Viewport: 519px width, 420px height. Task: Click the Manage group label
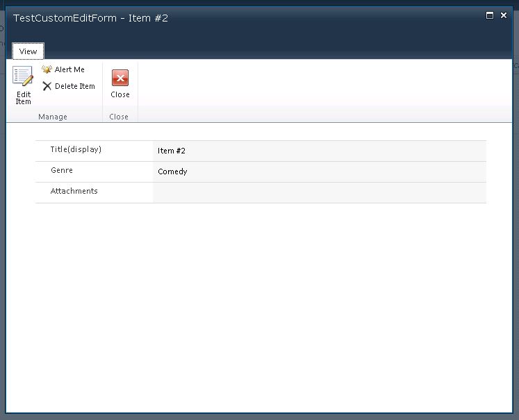pyautogui.click(x=53, y=117)
